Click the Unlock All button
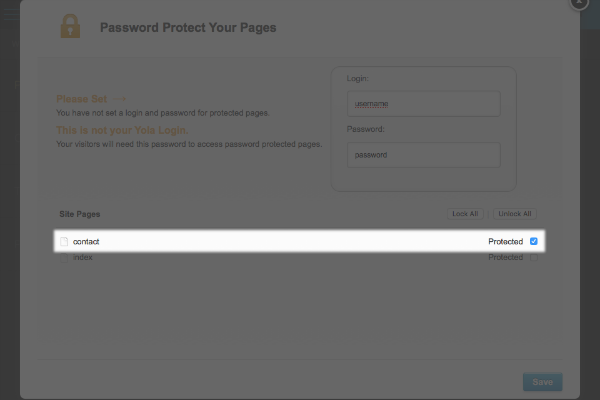Viewport: 600px width, 400px height. [x=515, y=214]
